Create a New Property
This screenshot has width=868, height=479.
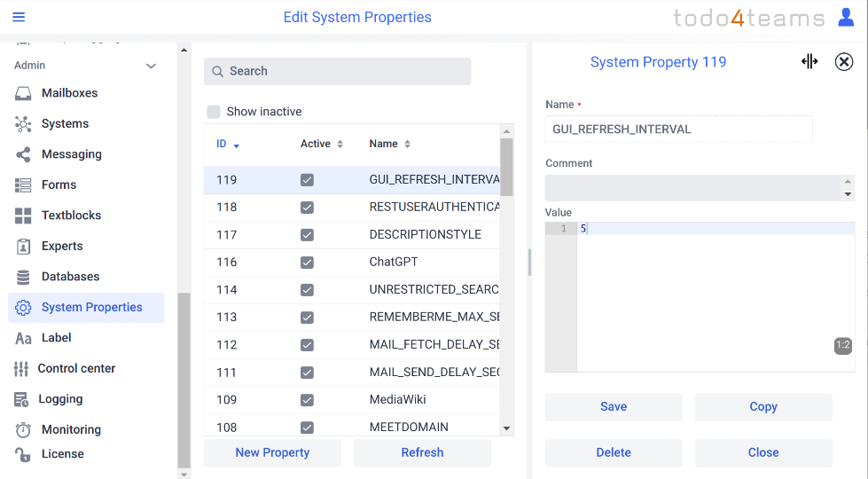tap(272, 453)
